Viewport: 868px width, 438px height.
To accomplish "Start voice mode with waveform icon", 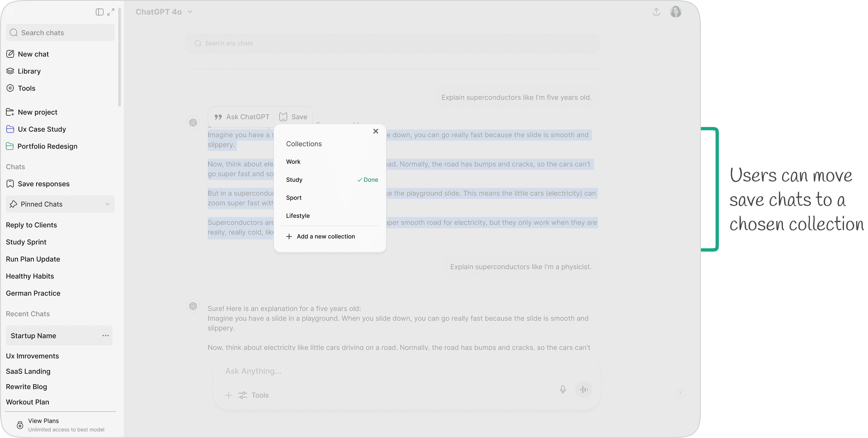I will (584, 390).
